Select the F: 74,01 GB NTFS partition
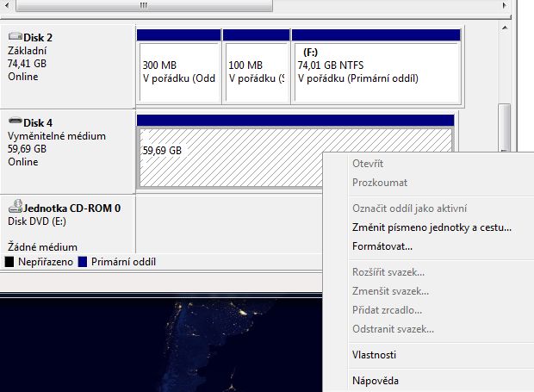The image size is (534, 392). point(376,66)
